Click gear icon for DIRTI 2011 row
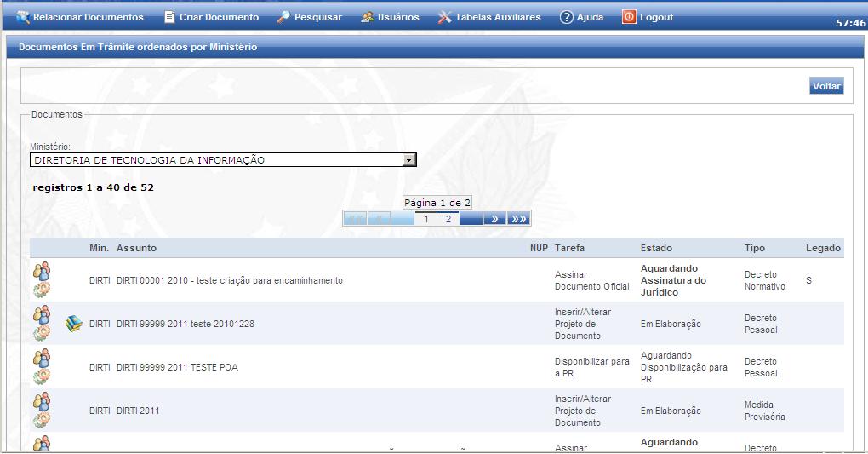 42,419
